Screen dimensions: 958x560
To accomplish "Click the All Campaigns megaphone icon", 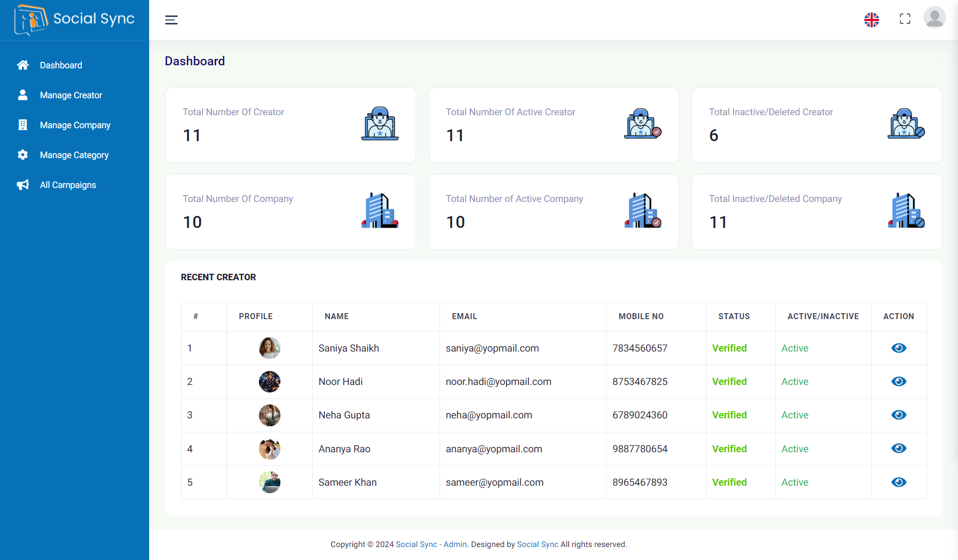I will [23, 185].
